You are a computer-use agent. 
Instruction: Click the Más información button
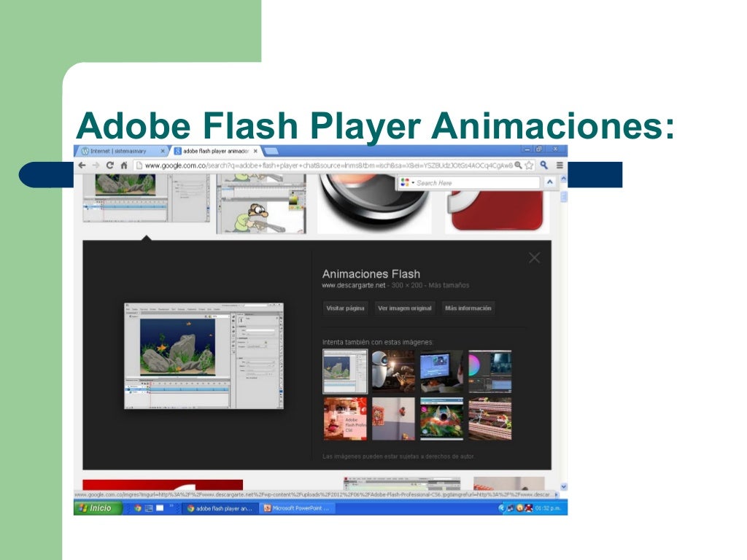(468, 308)
